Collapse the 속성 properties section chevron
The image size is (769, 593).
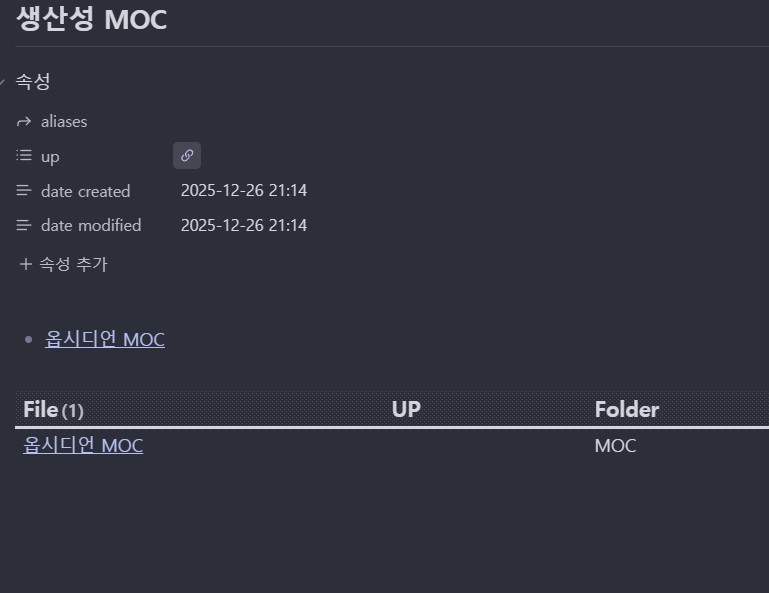click(3, 80)
